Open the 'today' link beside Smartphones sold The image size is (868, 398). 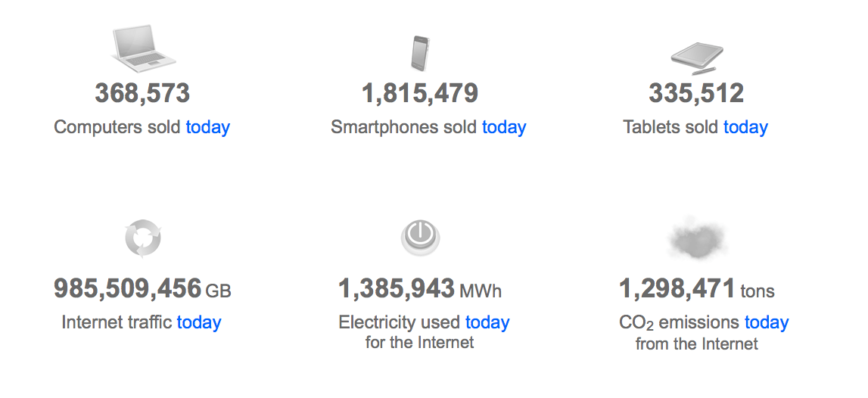click(504, 127)
